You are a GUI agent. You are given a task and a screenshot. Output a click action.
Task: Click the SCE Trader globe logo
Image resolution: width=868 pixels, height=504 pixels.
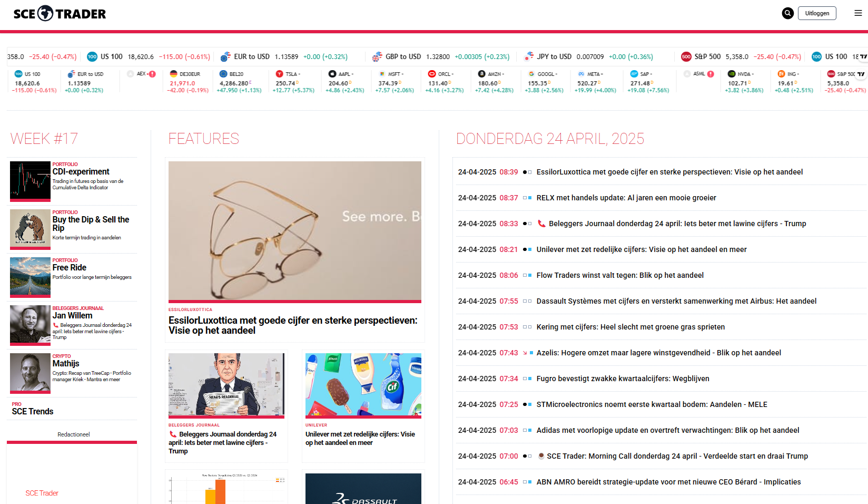(x=46, y=13)
